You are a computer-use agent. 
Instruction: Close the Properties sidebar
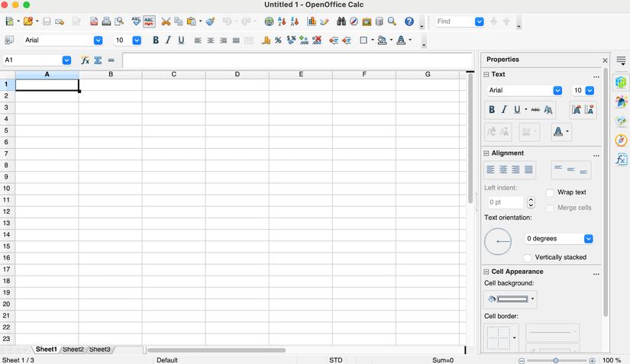click(605, 60)
